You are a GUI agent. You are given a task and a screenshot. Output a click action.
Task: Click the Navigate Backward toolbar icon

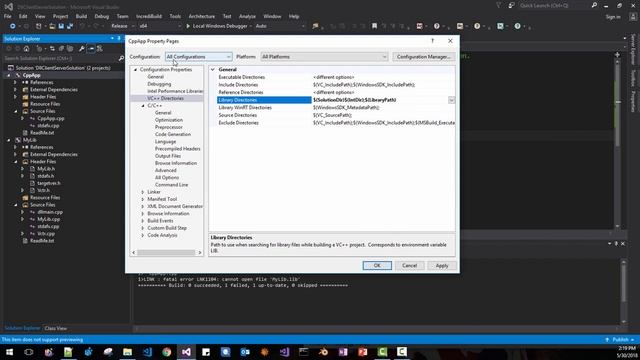tap(13, 26)
